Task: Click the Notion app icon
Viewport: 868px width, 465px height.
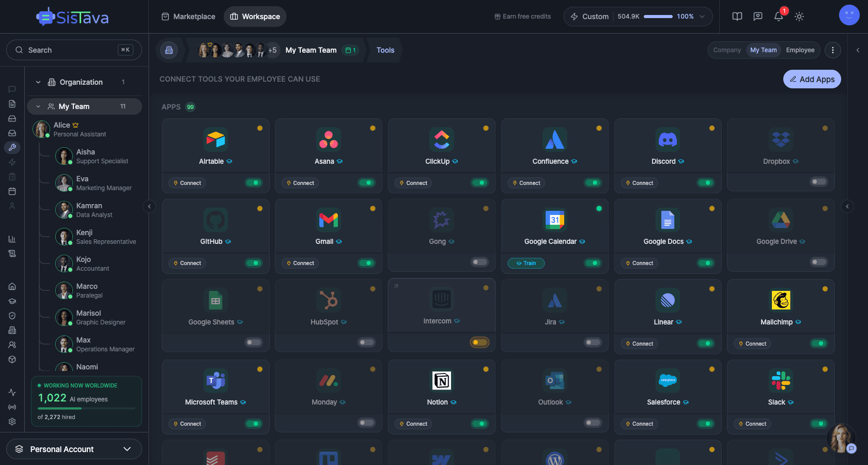Action: tap(442, 381)
